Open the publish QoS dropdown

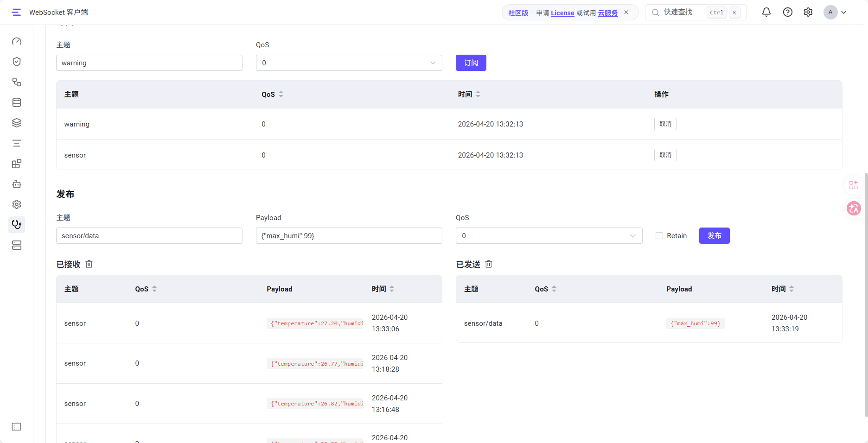point(549,236)
